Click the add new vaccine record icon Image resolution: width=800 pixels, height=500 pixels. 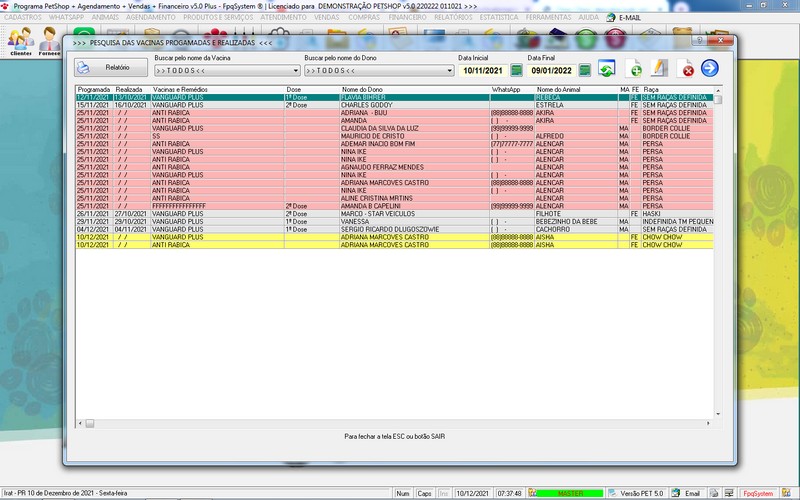(634, 68)
